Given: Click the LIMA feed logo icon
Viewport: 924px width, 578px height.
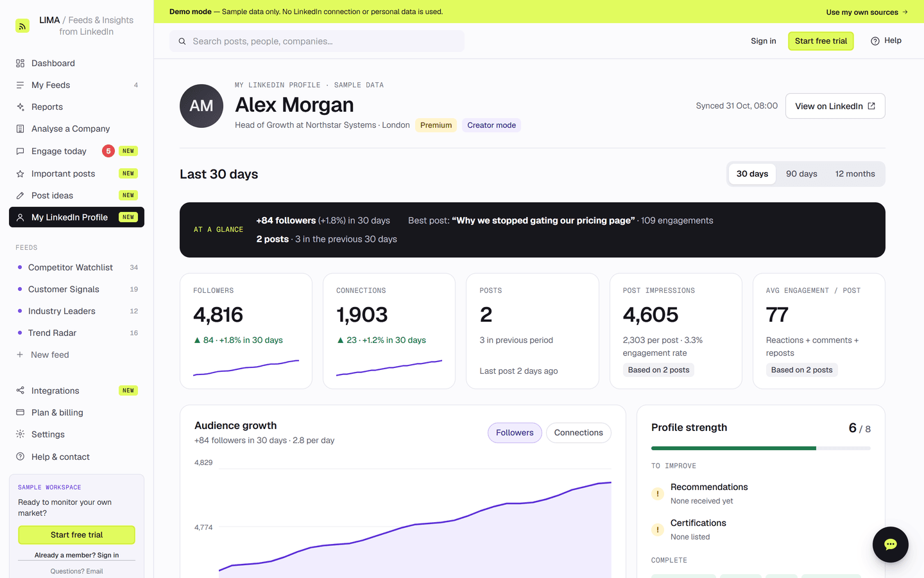Looking at the screenshot, I should point(22,26).
